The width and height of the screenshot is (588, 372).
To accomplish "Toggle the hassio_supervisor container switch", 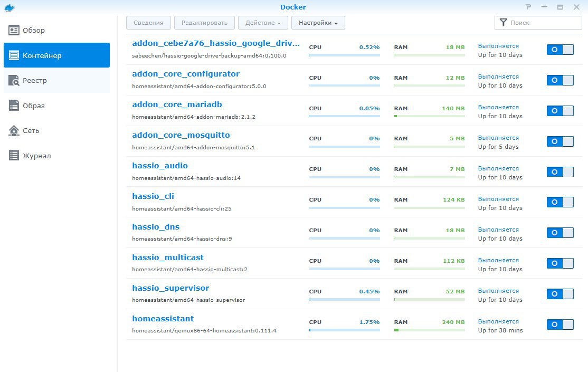I will pos(560,294).
